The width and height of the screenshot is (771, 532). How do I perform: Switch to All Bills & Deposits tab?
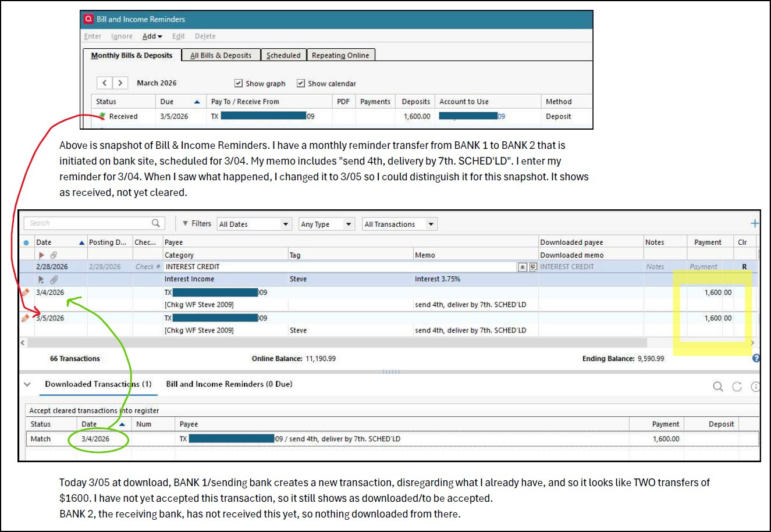[x=221, y=55]
